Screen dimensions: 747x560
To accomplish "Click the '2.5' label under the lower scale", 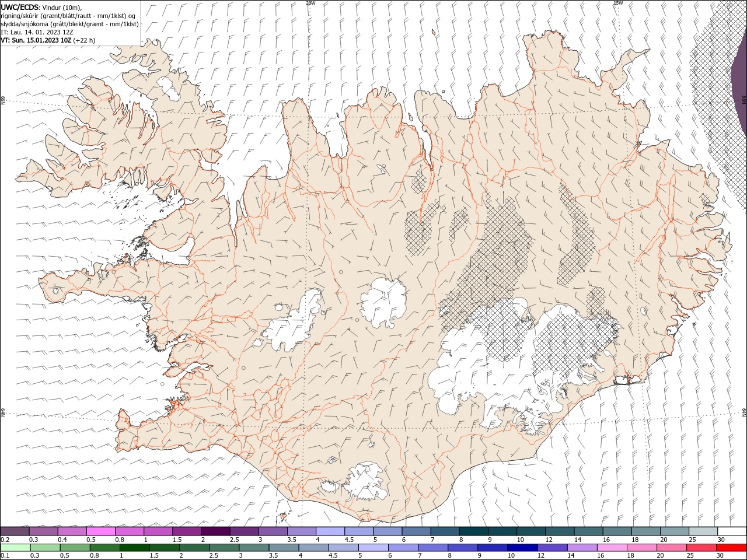I will (x=215, y=556).
